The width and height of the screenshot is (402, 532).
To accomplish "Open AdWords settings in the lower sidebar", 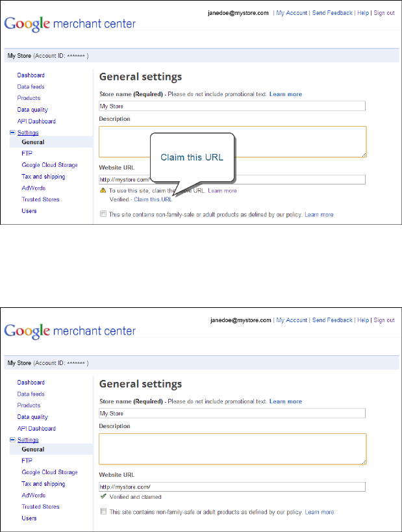I will tap(33, 495).
